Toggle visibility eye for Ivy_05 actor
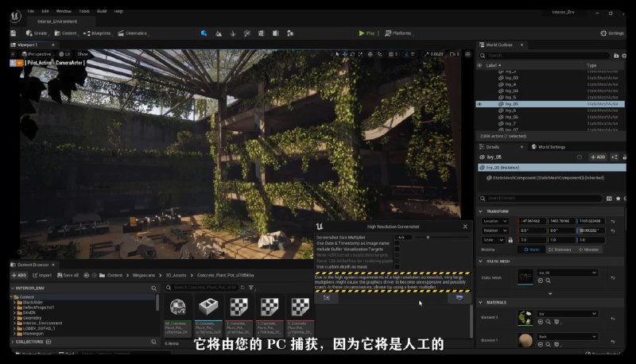This screenshot has width=636, height=364. click(479, 104)
